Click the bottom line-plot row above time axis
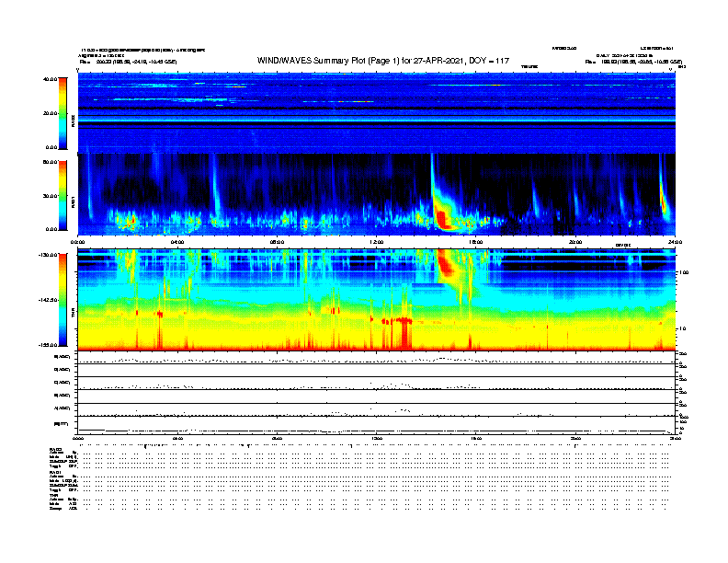The image size is (728, 563). tap(377, 426)
